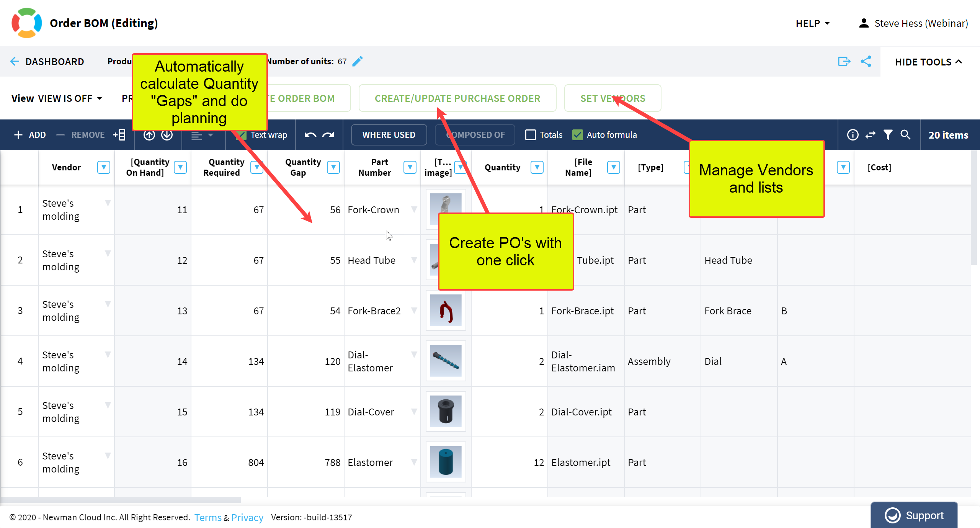Click the export icon next to share
The width and height of the screenshot is (980, 528).
[844, 61]
